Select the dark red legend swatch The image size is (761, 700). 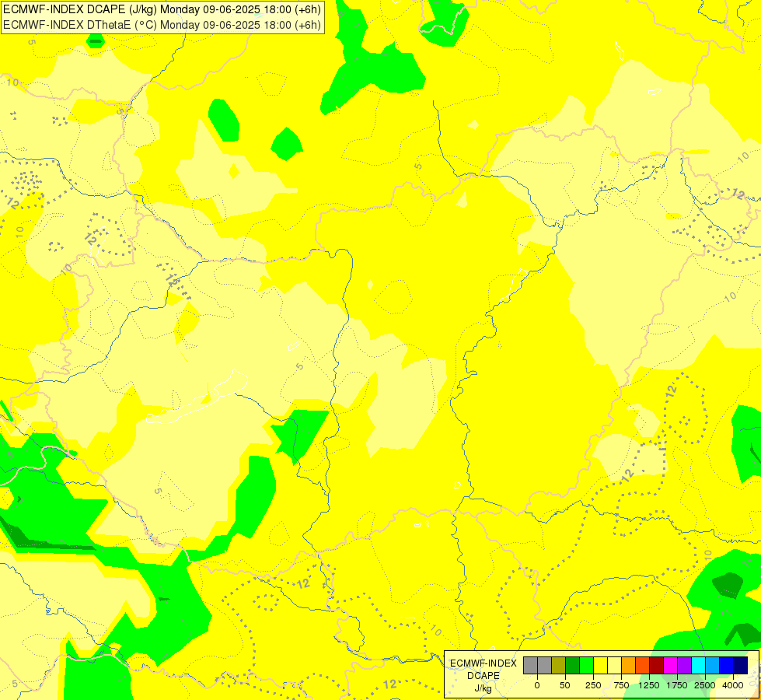point(657,666)
